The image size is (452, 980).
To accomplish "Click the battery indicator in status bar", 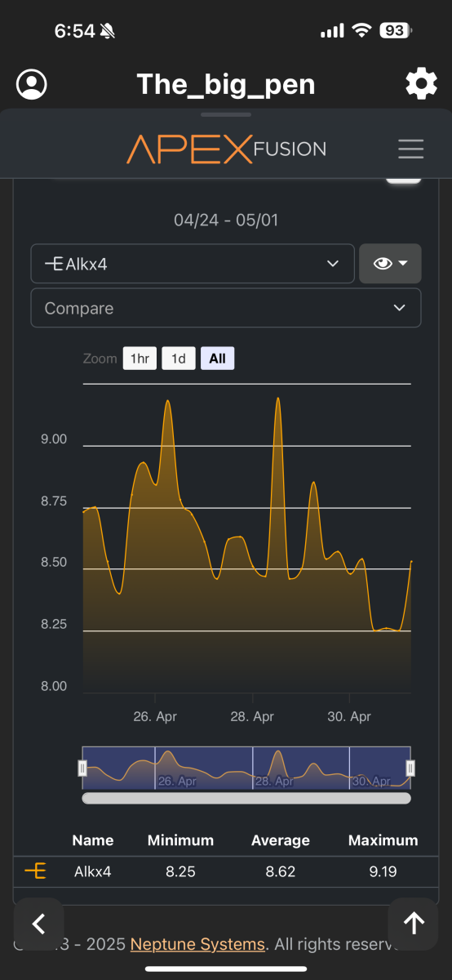I will coord(396,31).
